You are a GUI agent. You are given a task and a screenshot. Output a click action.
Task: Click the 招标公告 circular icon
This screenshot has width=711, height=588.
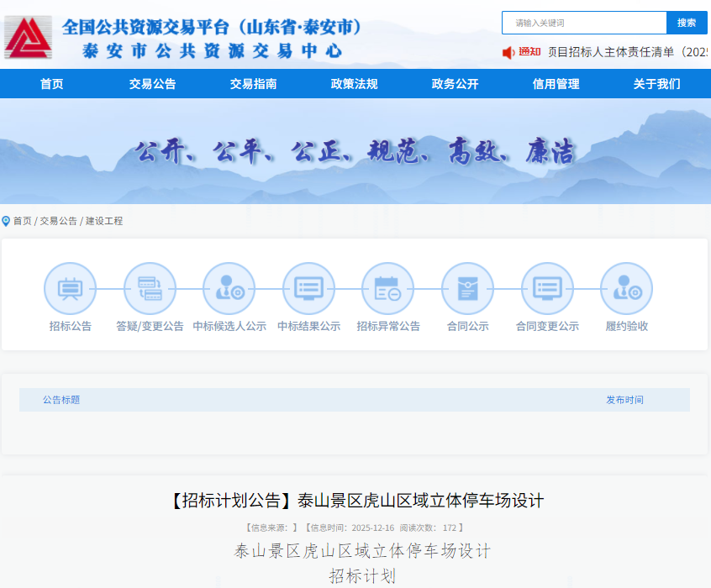tap(70, 289)
